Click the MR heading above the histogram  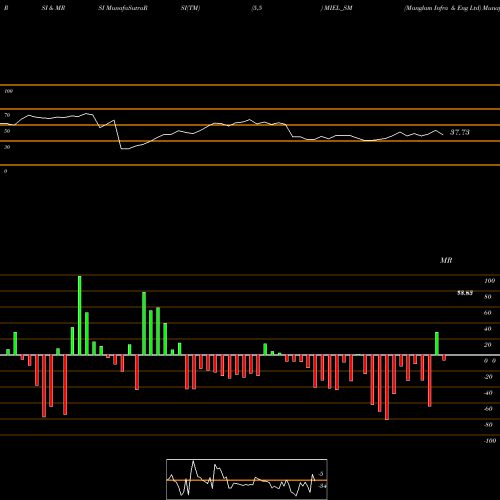coord(446,260)
